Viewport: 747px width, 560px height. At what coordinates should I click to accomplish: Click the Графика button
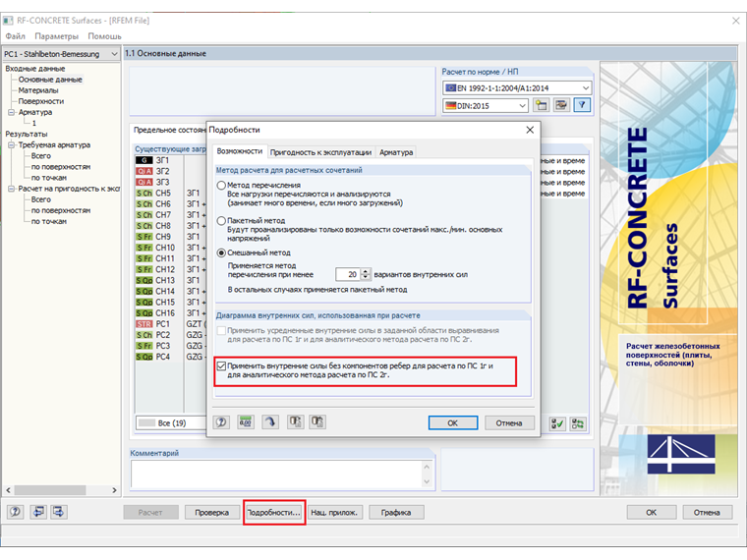[396, 513]
